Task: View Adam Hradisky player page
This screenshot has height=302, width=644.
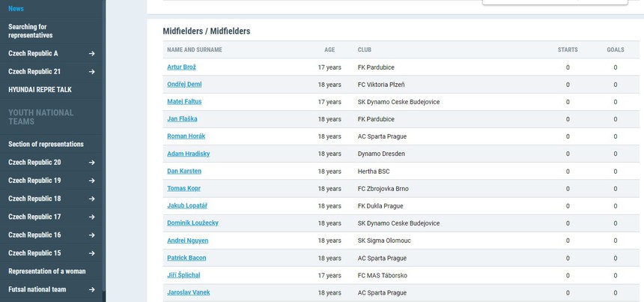Action: (x=188, y=154)
